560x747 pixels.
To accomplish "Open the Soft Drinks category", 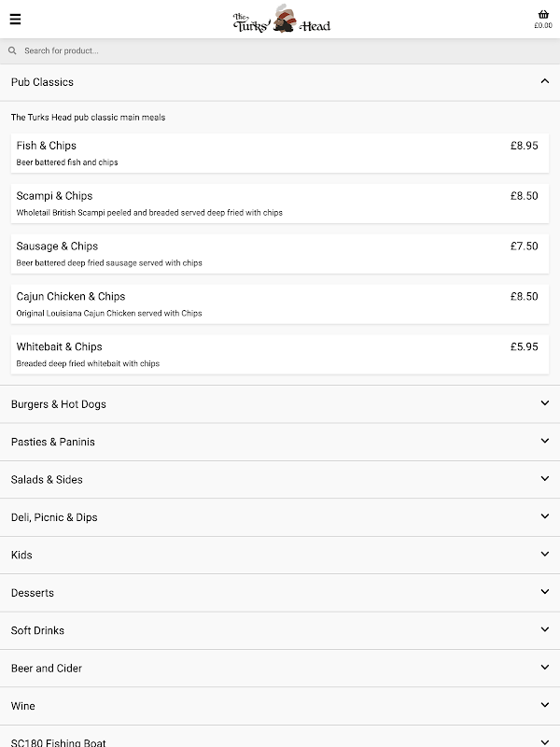I will click(x=37, y=630).
